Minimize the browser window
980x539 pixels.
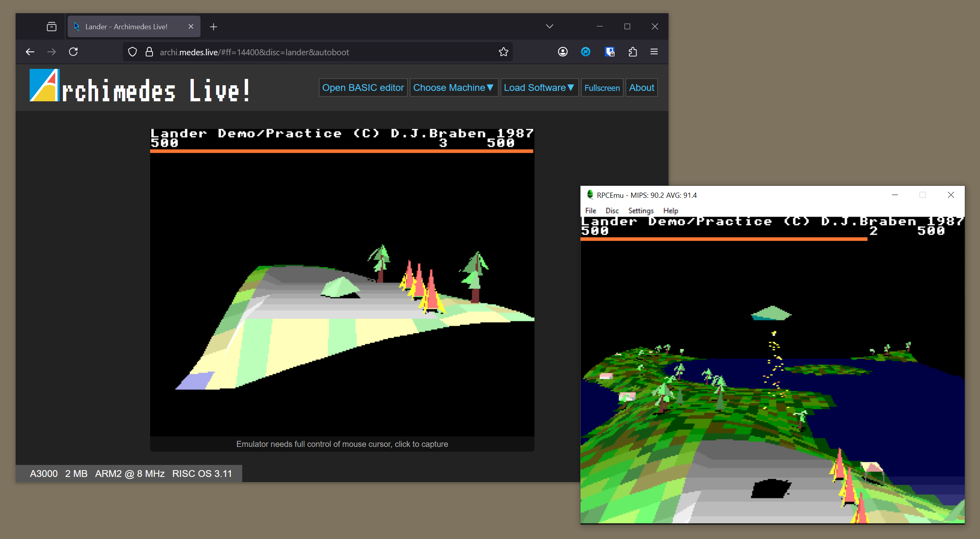click(x=600, y=26)
